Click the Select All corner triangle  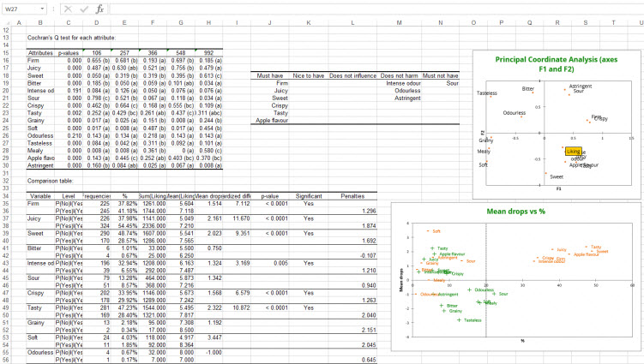[x=7, y=21]
